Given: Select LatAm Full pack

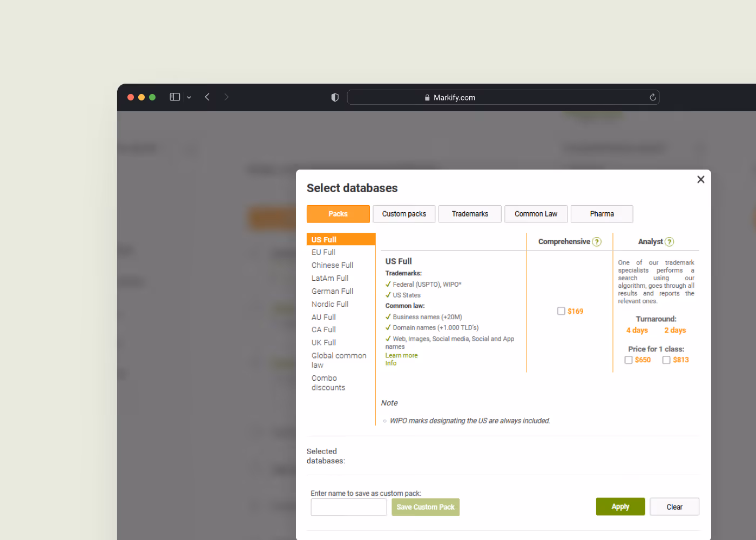Looking at the screenshot, I should tap(330, 278).
